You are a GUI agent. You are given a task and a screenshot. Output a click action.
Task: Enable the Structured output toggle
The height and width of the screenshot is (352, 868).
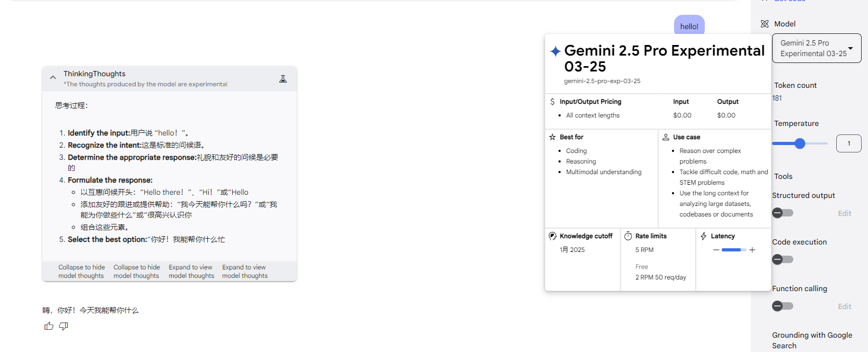pos(783,213)
